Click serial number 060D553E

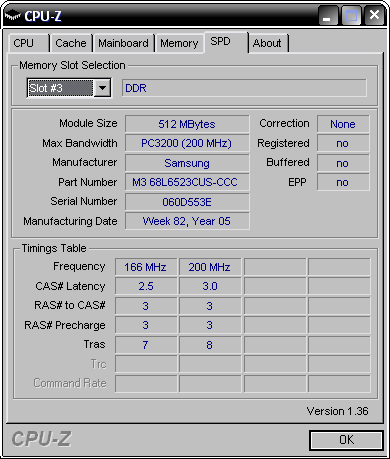(x=187, y=202)
